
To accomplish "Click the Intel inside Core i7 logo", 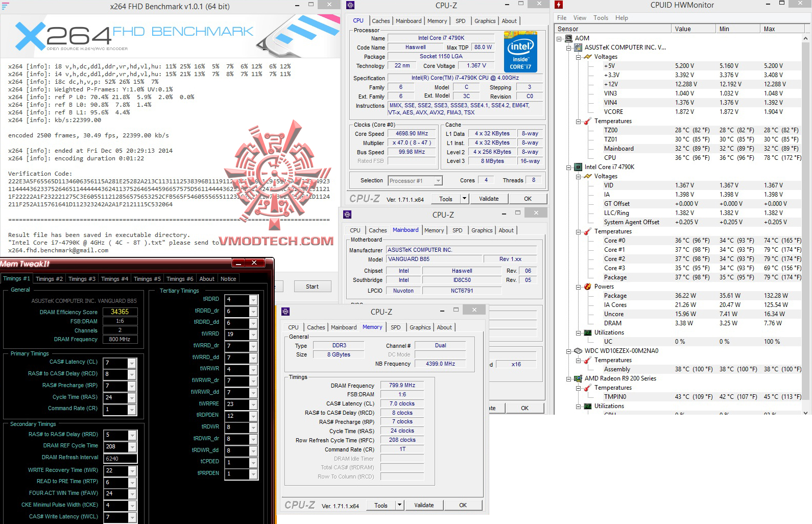I will (x=520, y=52).
